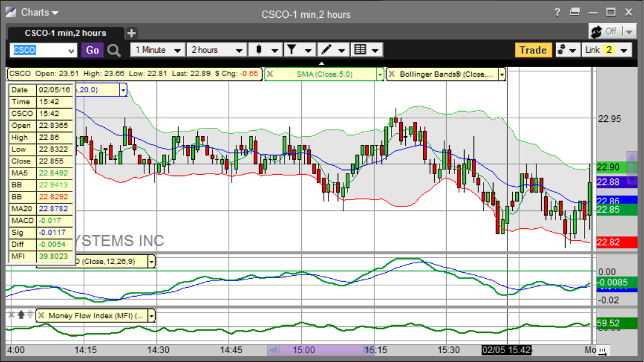Select the CSCO-1 min,2 hours tab
The height and width of the screenshot is (362, 644).
click(x=65, y=33)
